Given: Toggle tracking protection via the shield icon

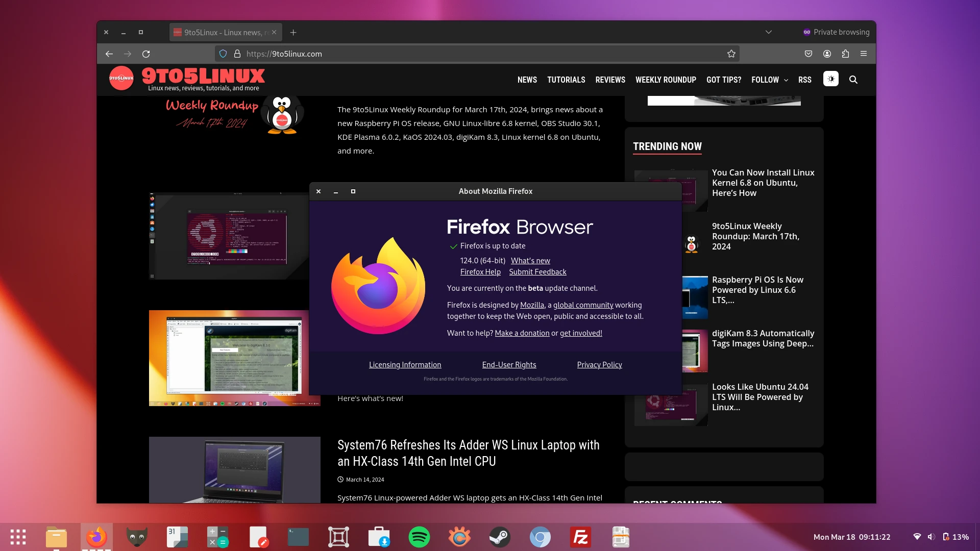Looking at the screenshot, I should point(223,53).
